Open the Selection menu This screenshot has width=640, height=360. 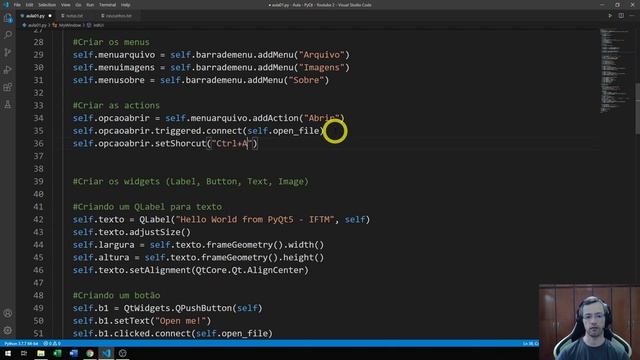tap(47, 5)
